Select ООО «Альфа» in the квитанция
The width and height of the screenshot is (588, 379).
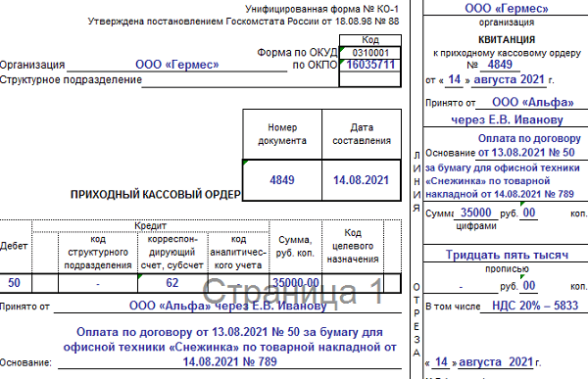[x=533, y=102]
